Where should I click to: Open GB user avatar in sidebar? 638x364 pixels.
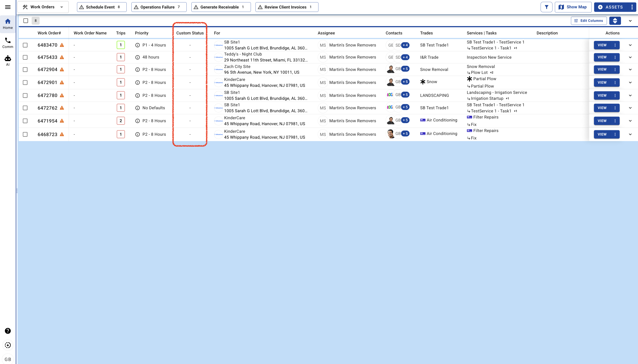coord(8,359)
